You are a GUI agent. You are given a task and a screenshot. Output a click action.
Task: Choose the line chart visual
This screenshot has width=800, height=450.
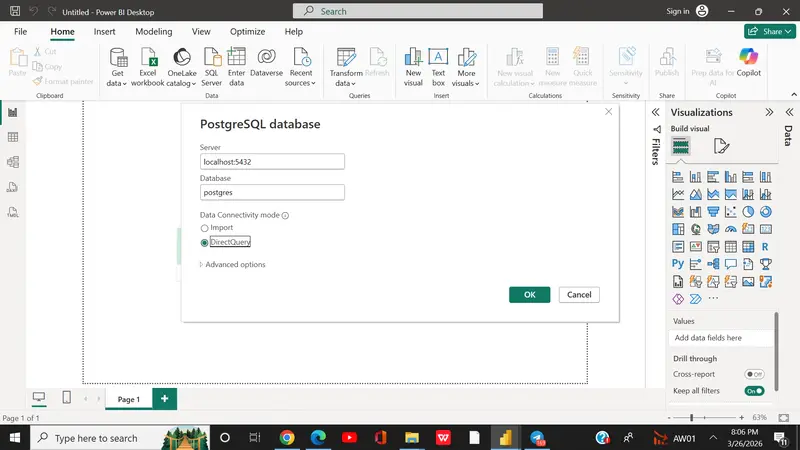click(678, 194)
